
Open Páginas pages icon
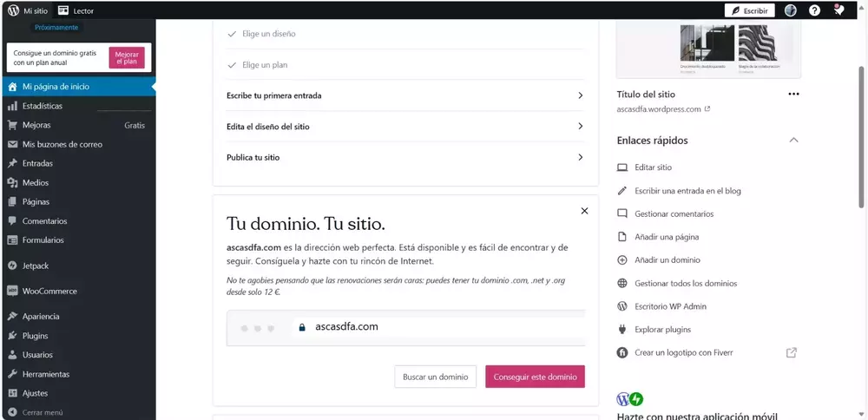12,202
